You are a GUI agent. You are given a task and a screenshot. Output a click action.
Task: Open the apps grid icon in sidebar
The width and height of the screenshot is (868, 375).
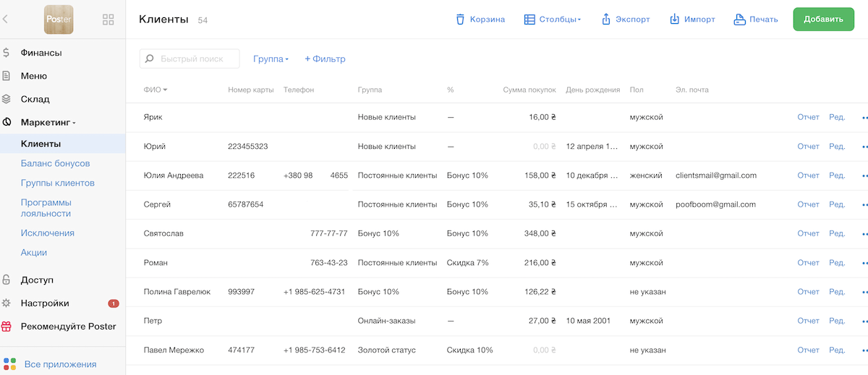[x=109, y=20]
